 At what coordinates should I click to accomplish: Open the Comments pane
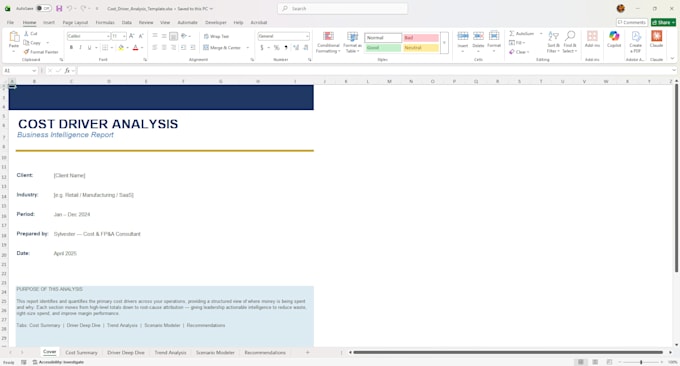(x=632, y=22)
